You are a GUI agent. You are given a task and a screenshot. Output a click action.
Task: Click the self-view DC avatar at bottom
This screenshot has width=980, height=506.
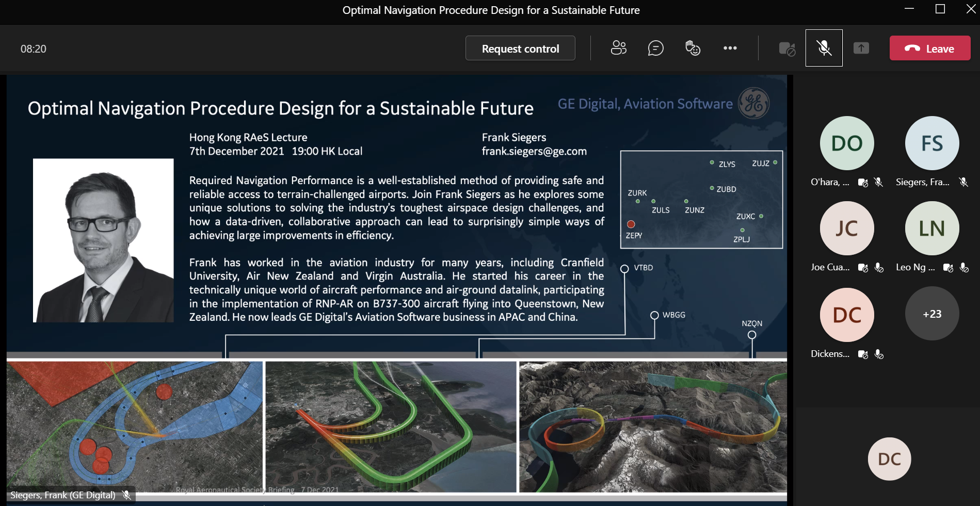click(889, 459)
